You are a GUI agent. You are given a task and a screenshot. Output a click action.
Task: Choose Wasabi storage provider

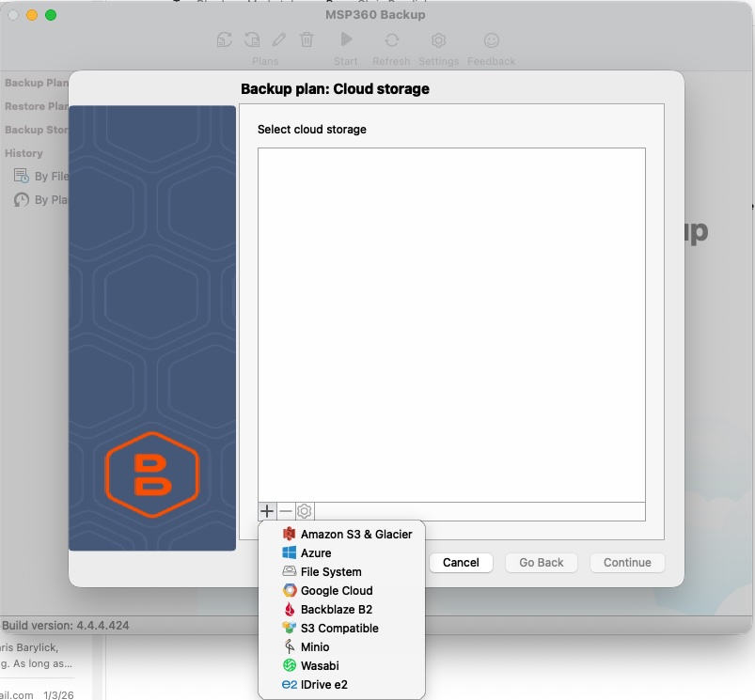[x=319, y=665]
